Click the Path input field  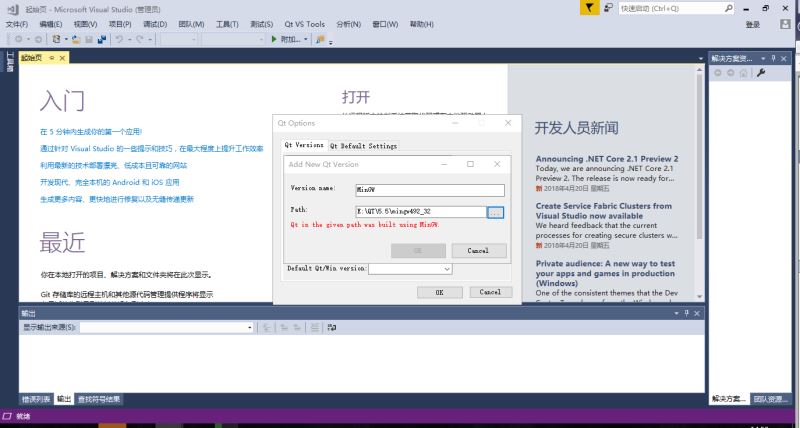pyautogui.click(x=421, y=212)
